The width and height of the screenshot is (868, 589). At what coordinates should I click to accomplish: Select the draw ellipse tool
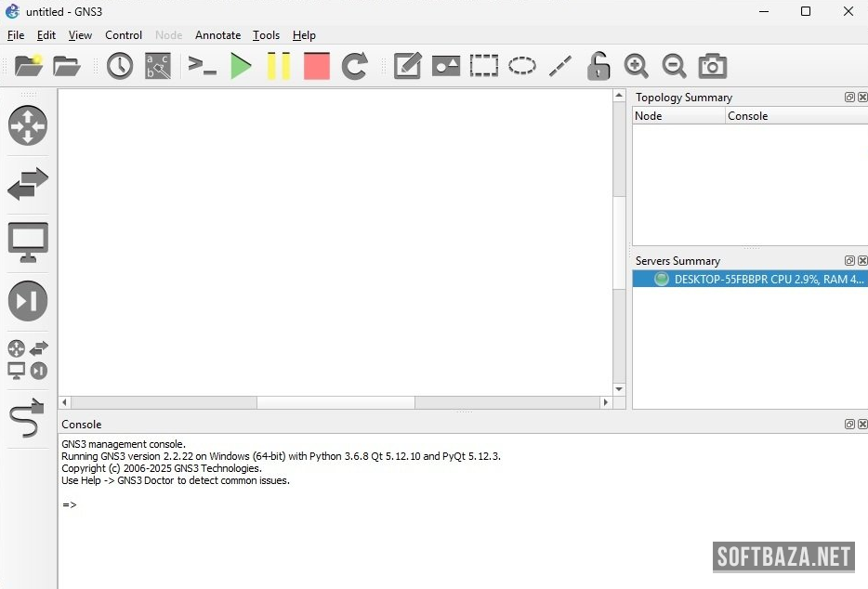521,66
